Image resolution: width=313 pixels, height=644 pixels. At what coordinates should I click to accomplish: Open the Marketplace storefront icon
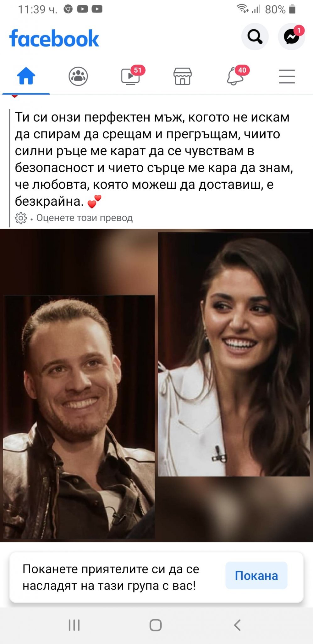pyautogui.click(x=183, y=76)
